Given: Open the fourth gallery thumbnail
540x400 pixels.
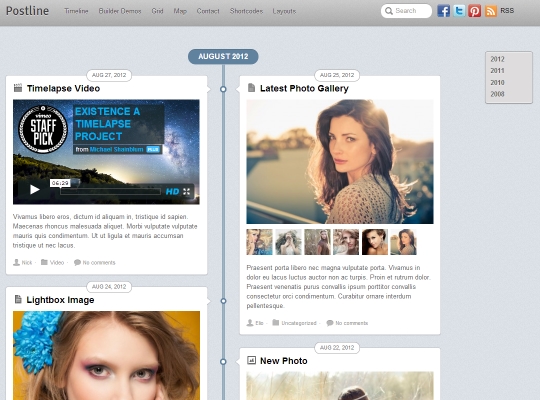Looking at the screenshot, I should click(x=346, y=242).
